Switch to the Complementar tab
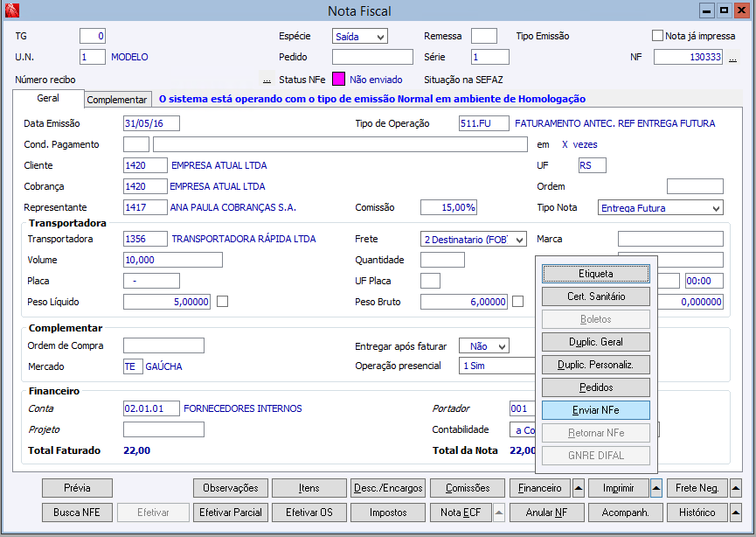This screenshot has width=756, height=537. (x=118, y=100)
